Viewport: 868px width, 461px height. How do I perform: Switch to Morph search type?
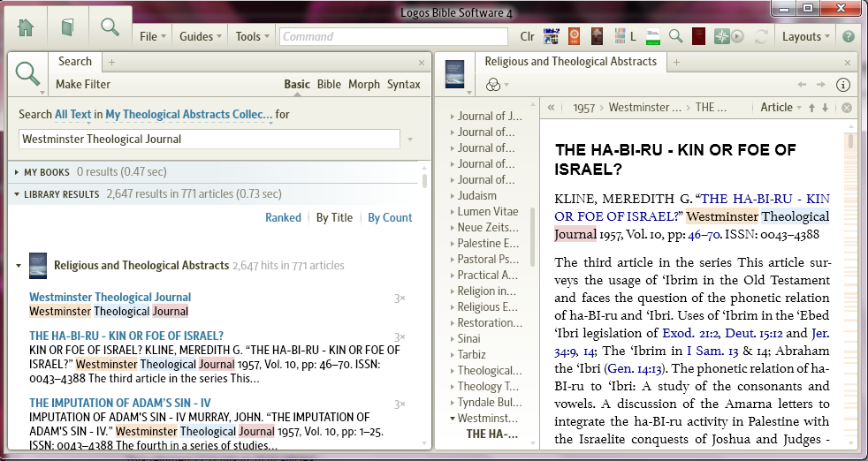click(363, 84)
